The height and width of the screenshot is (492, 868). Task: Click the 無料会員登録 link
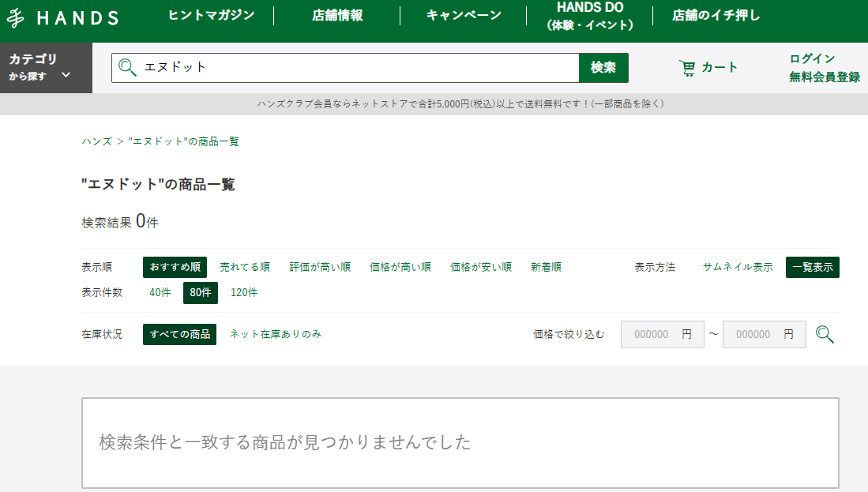(825, 77)
